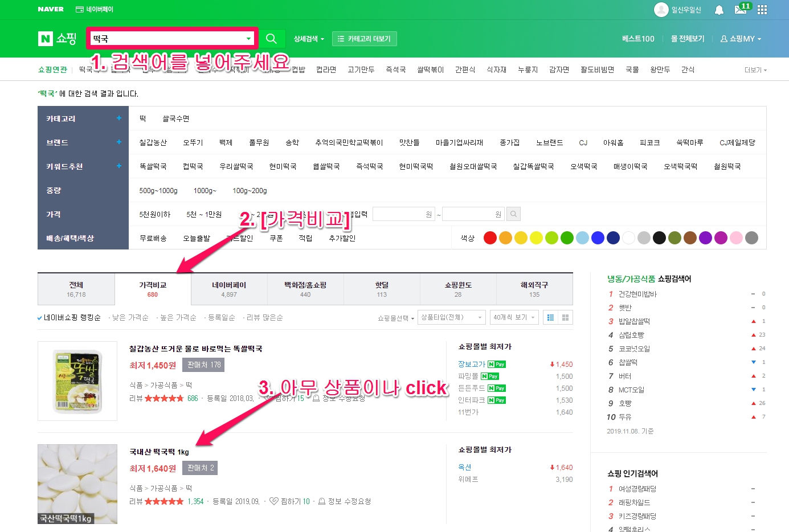Open the mail icon with badge 11
This screenshot has height=532, width=789.
pyautogui.click(x=741, y=10)
